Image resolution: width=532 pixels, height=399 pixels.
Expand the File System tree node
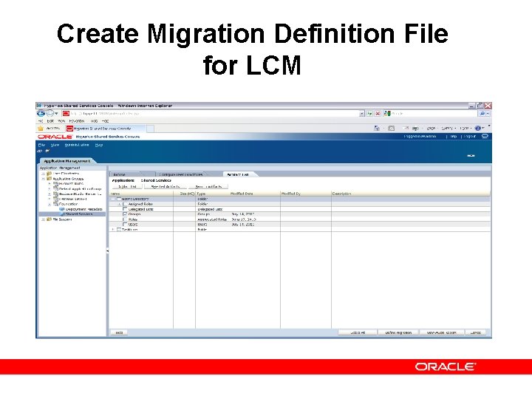[x=43, y=219]
